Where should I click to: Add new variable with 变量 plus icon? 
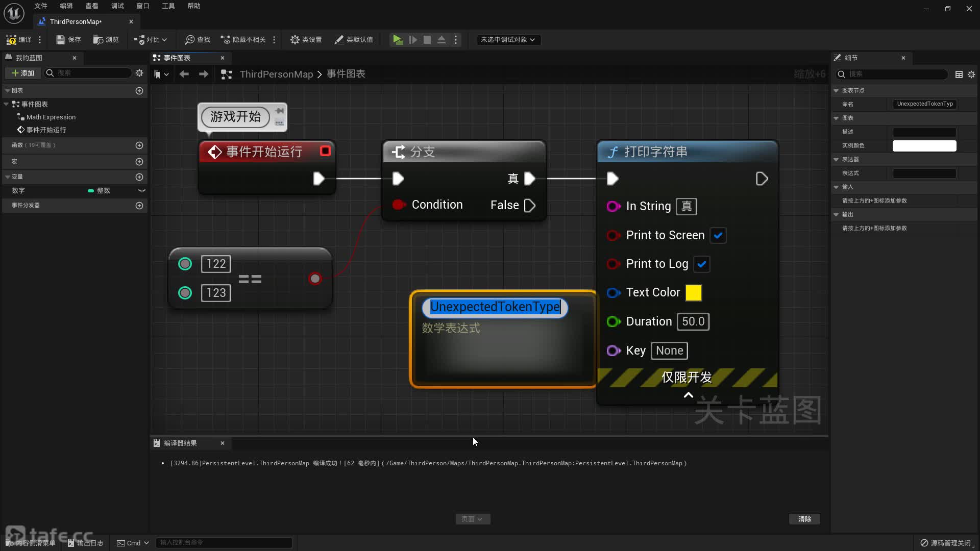[x=139, y=177]
